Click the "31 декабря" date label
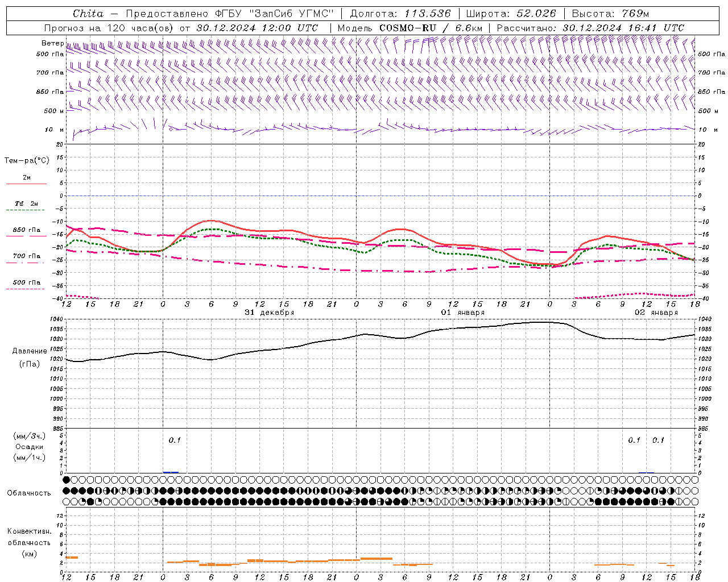Viewport: 728px width, 582px height. (x=270, y=313)
